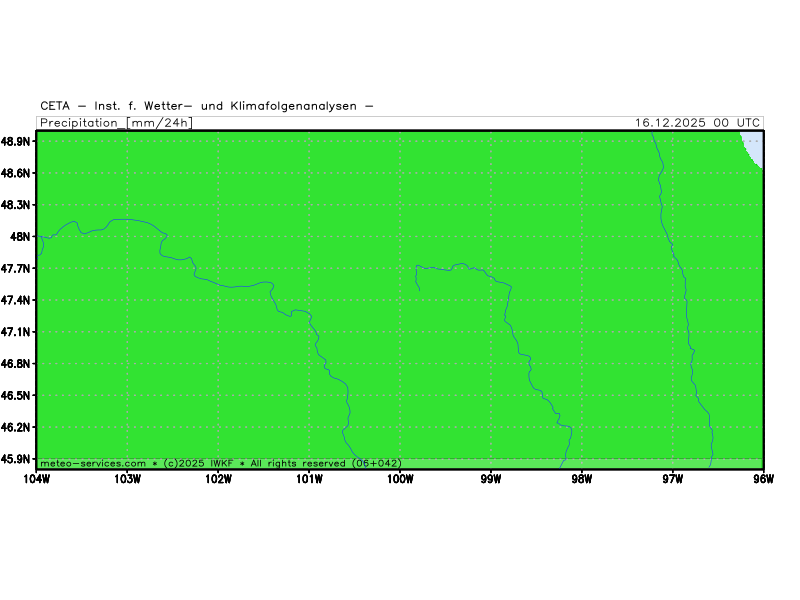Select the 102W longitude label
The height and width of the screenshot is (600, 800).
[x=218, y=478]
